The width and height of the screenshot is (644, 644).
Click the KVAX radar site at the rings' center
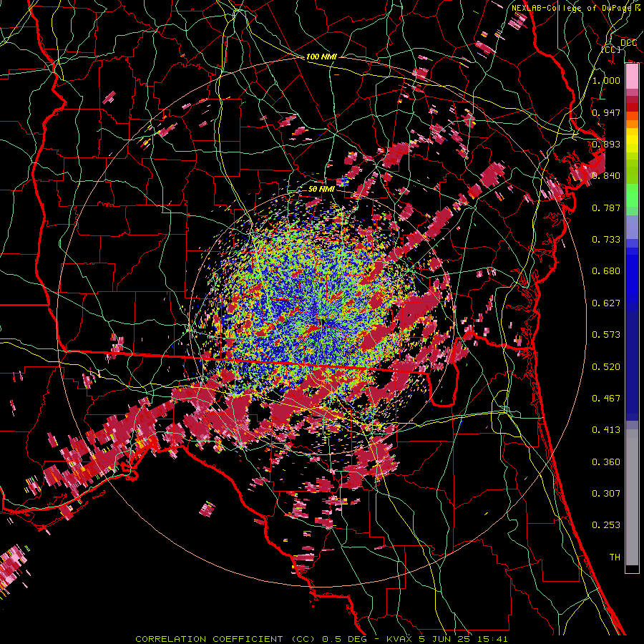click(x=322, y=323)
